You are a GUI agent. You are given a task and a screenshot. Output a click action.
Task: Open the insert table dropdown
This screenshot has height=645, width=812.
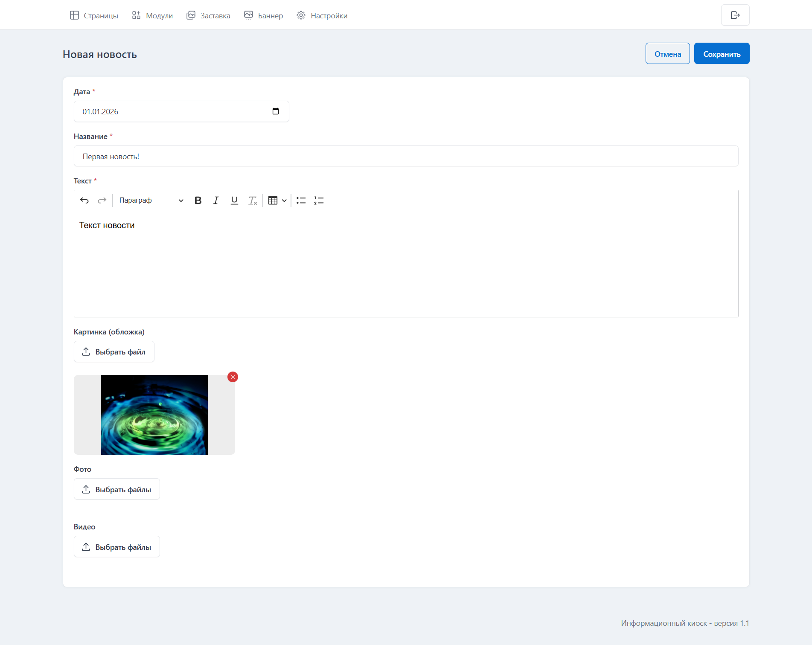pyautogui.click(x=277, y=200)
